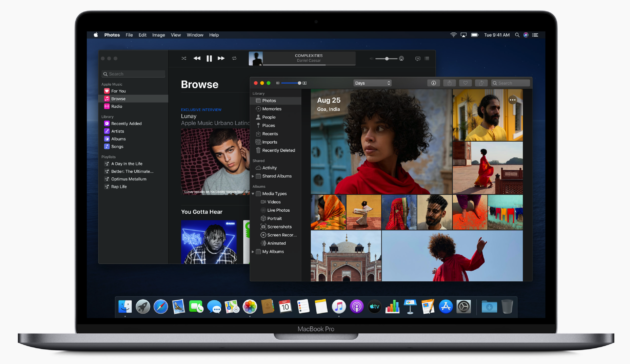The width and height of the screenshot is (630, 364).
Task: Open the Window menu
Action: point(195,35)
